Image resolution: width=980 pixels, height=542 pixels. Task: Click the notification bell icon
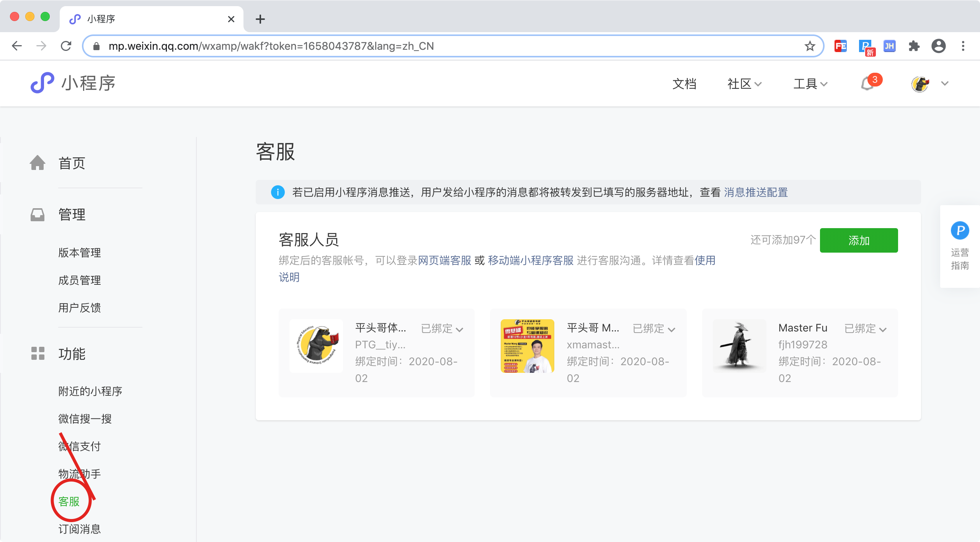867,84
